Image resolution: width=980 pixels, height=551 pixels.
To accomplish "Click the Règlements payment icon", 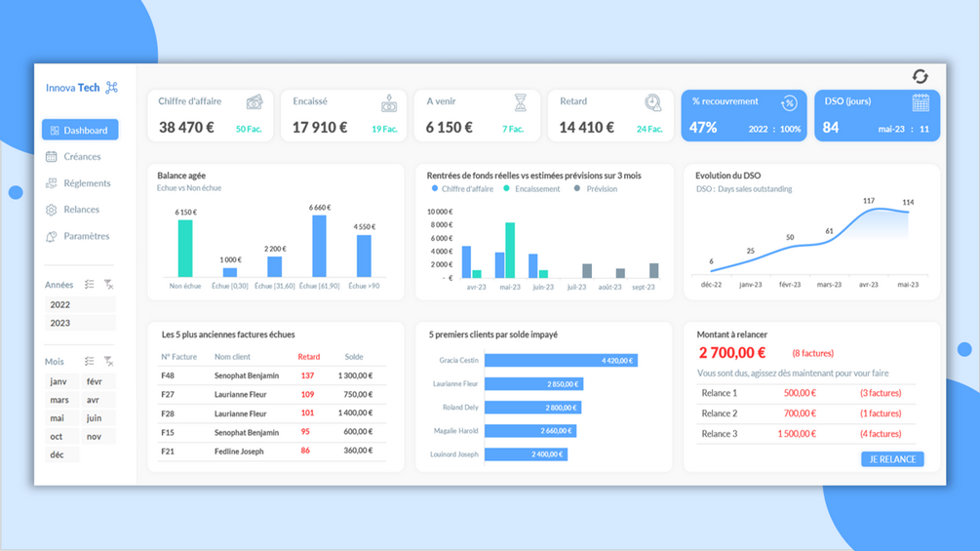I will 52,183.
